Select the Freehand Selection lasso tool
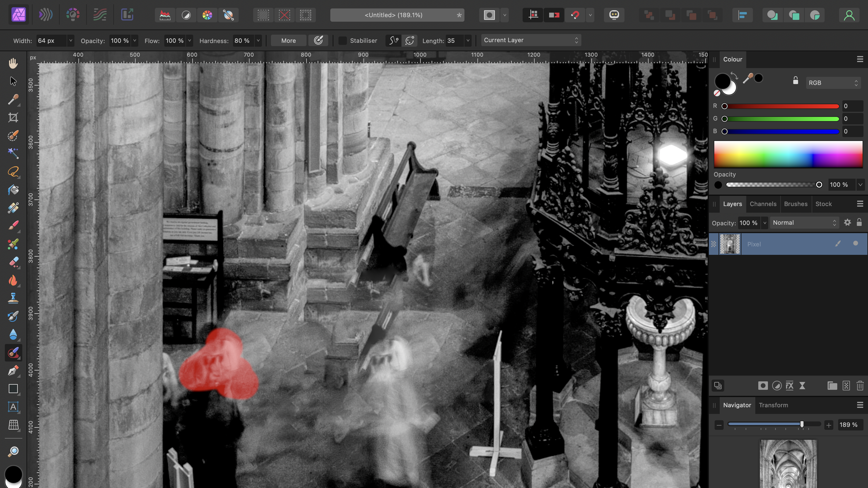This screenshot has width=868, height=488. [x=13, y=172]
